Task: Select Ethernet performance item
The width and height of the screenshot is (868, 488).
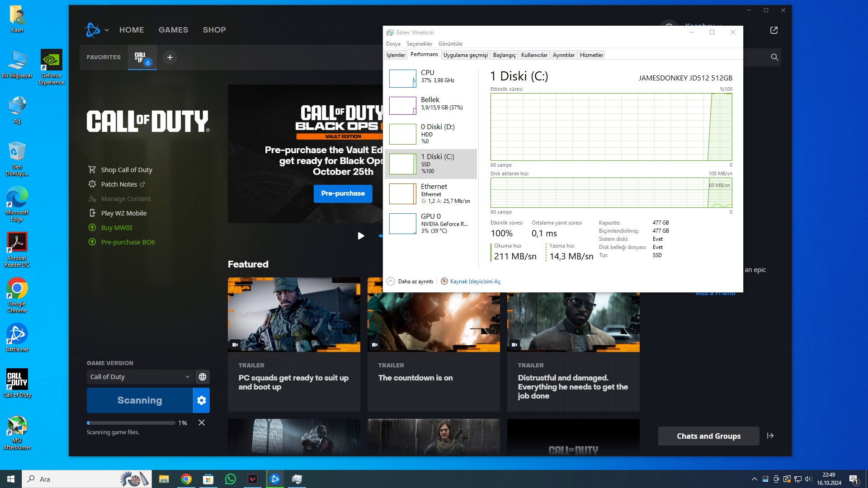Action: coord(431,194)
